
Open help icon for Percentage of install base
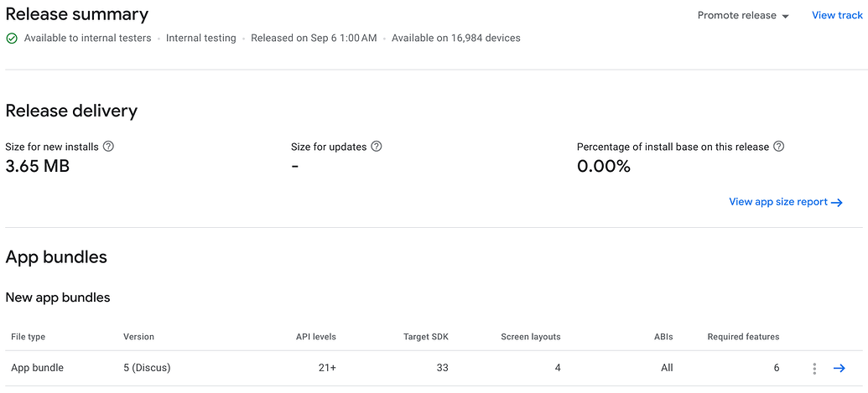pyautogui.click(x=779, y=147)
